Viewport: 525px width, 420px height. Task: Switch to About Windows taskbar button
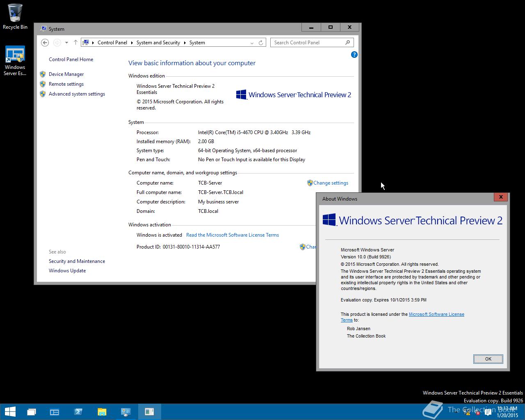pos(149,412)
